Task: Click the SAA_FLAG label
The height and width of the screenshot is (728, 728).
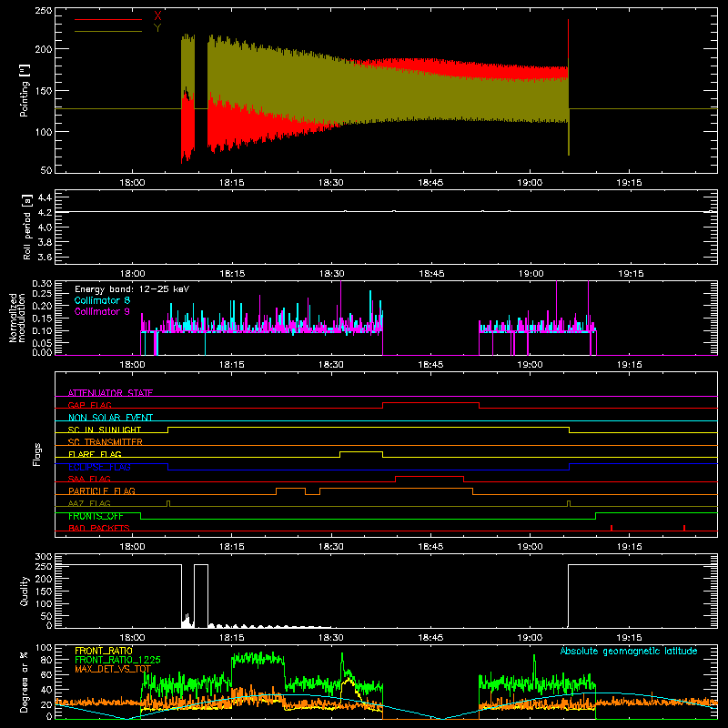Action: click(89, 479)
